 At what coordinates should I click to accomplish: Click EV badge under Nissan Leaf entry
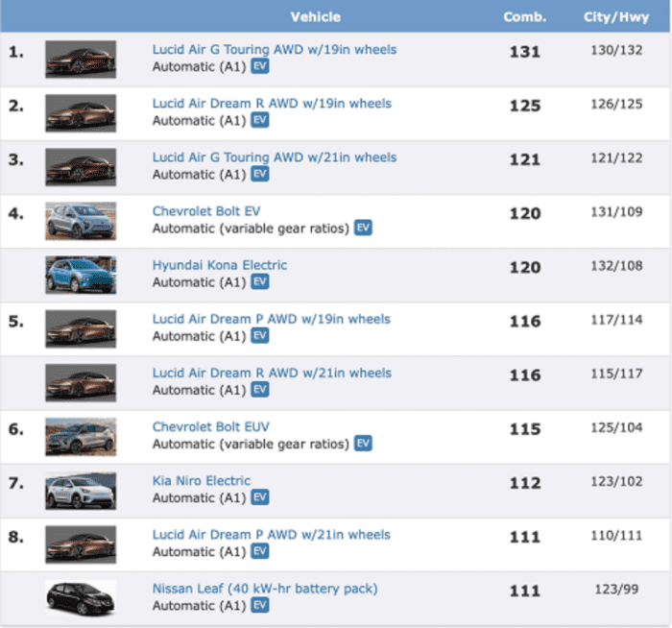tap(260, 605)
